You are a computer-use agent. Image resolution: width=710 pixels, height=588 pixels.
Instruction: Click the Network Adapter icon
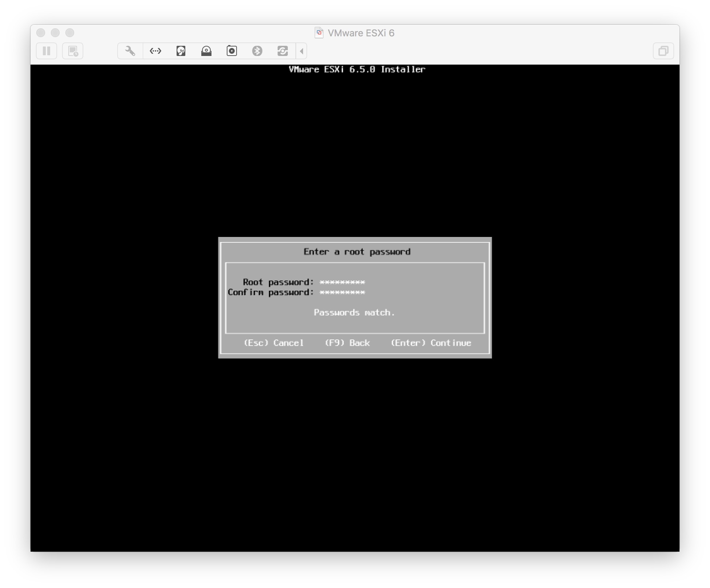156,51
